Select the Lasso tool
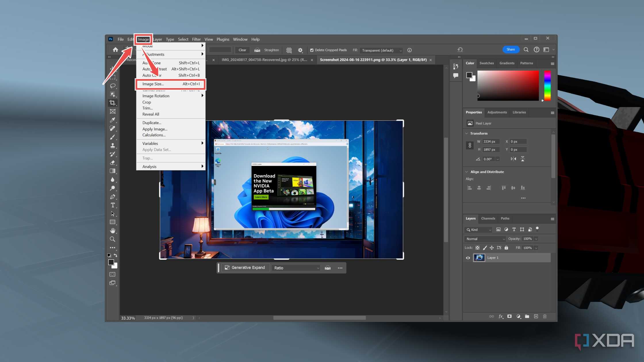Screen dimensions: 644x362 (112, 86)
